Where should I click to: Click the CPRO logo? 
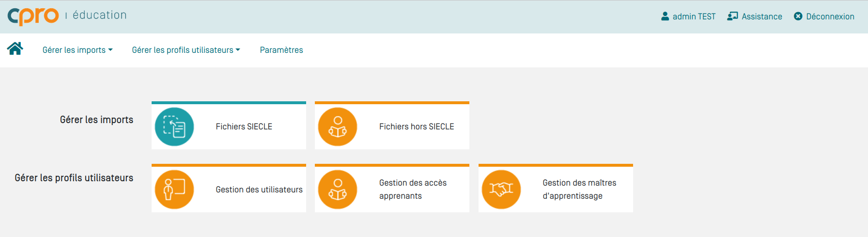tap(33, 16)
